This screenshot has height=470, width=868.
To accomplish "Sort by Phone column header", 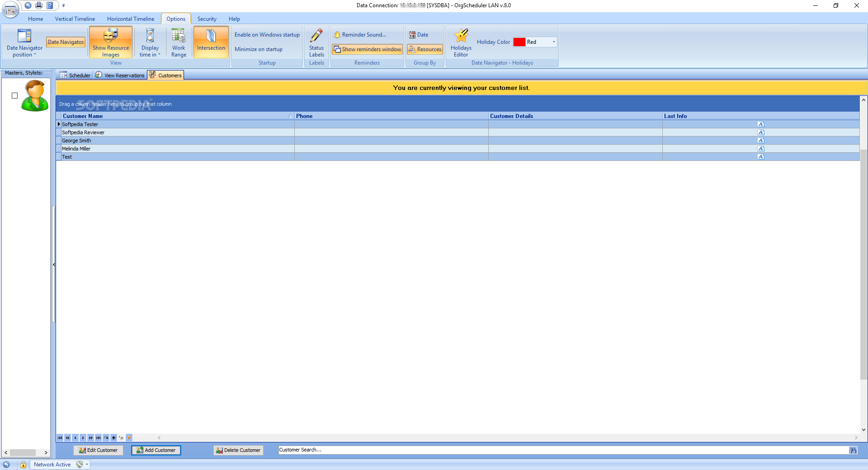I will click(392, 116).
